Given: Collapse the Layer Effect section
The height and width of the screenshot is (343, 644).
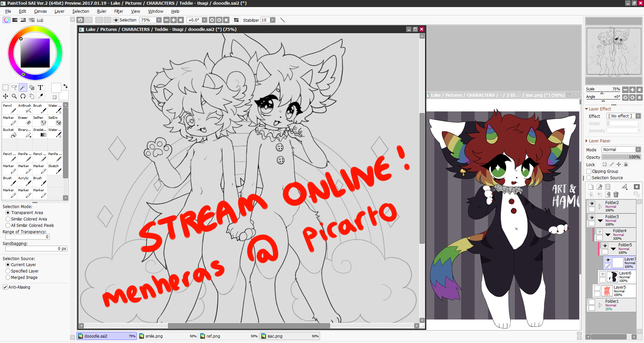Looking at the screenshot, I should pos(587,109).
